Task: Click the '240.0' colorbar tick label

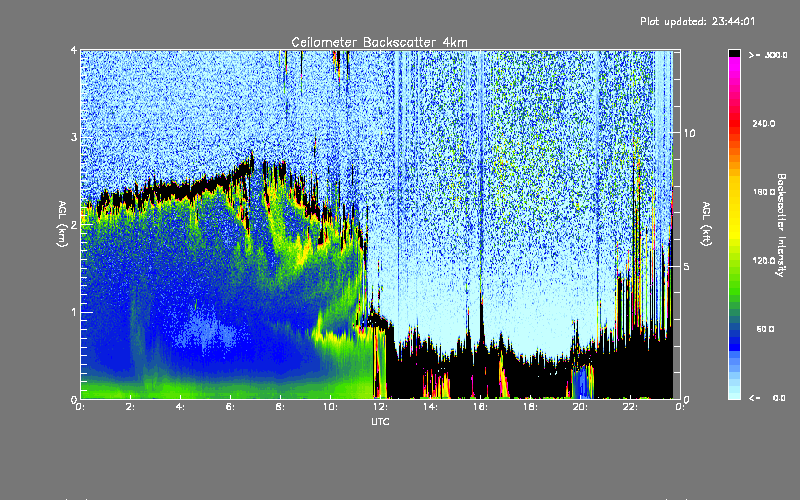Action: 764,124
